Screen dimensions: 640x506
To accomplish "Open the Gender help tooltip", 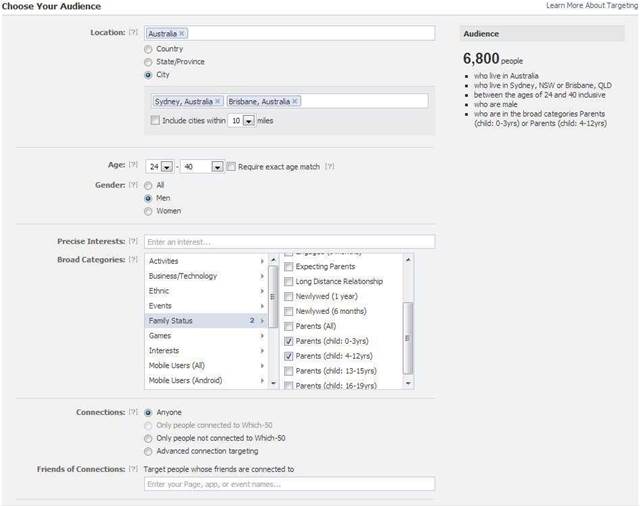I will (133, 185).
